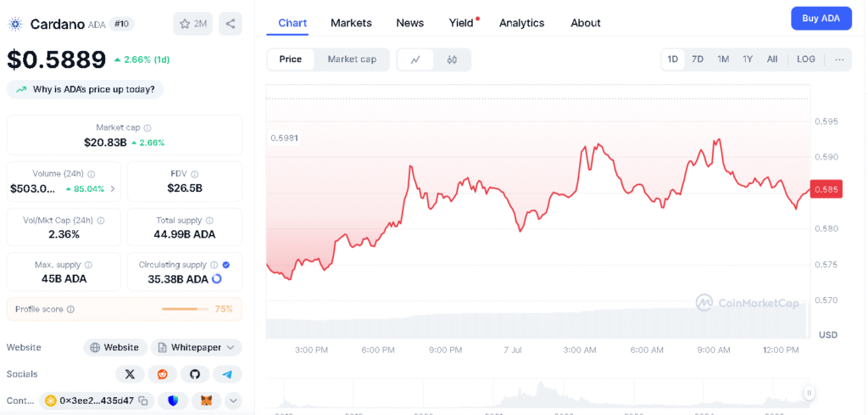Viewport: 868px width, 415px height.
Task: Click the red 0.585 current price label
Action: click(x=826, y=189)
